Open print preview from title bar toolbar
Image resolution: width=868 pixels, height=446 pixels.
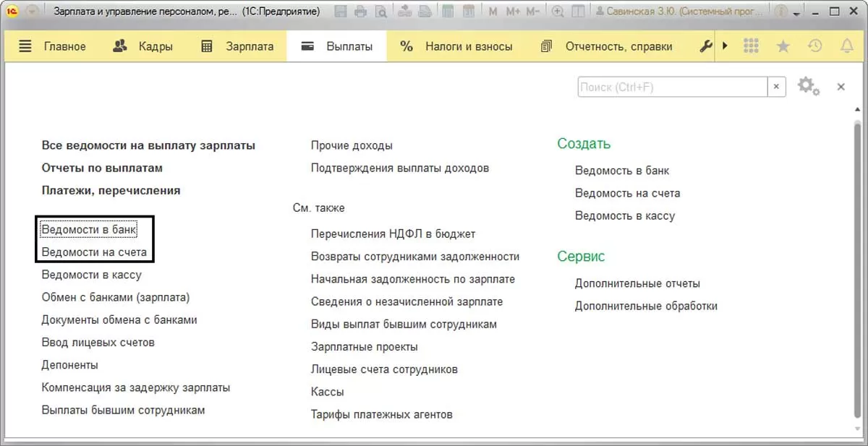[x=380, y=12]
